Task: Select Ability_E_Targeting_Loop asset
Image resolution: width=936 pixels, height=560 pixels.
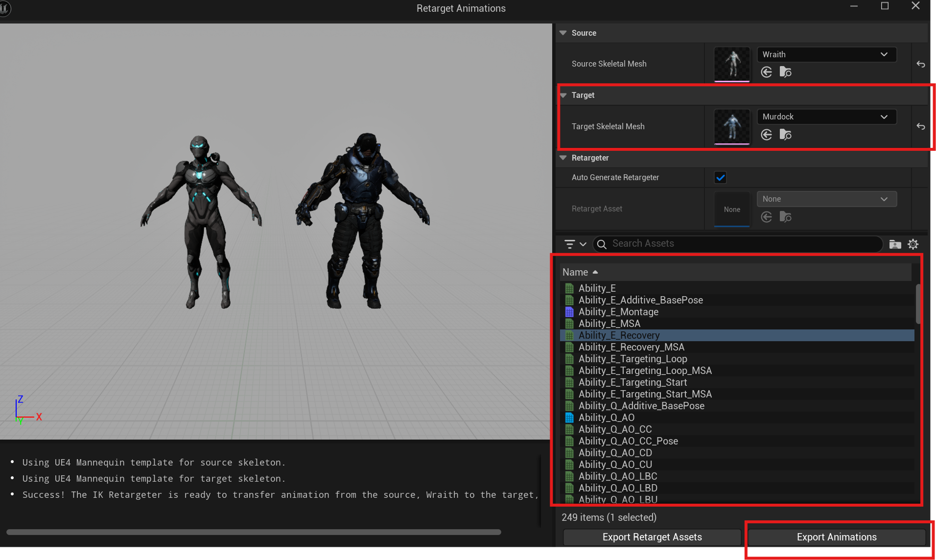Action: pyautogui.click(x=737, y=359)
